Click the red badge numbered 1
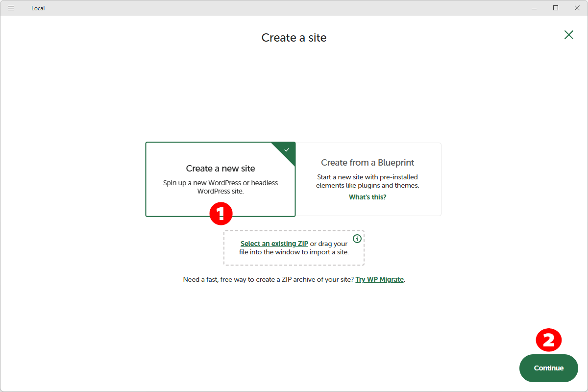 click(221, 214)
